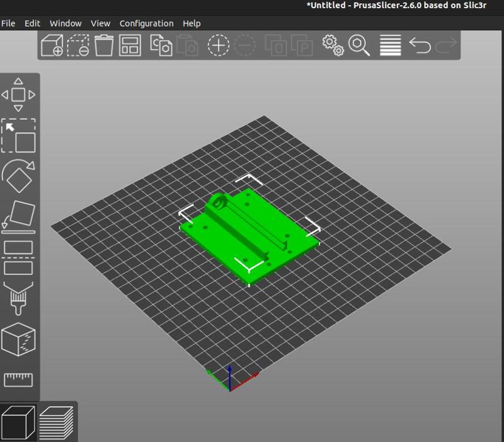Select the Scale tool in the left toolbar

point(18,136)
